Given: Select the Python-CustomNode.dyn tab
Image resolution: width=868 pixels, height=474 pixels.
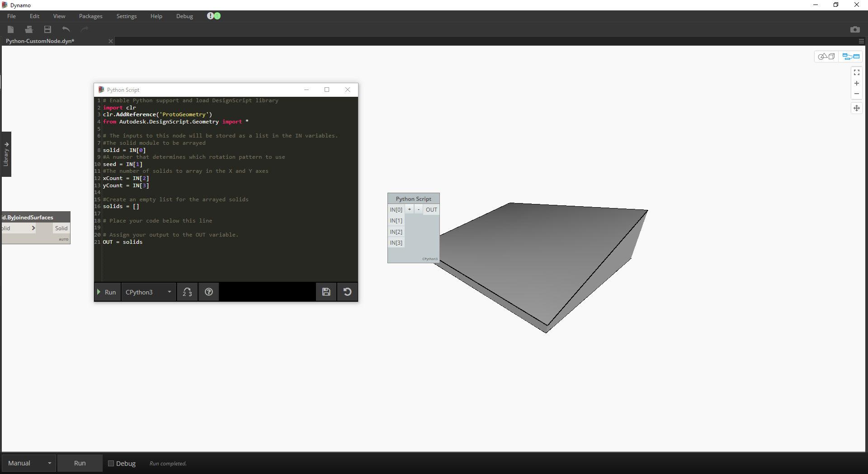Looking at the screenshot, I should (41, 41).
